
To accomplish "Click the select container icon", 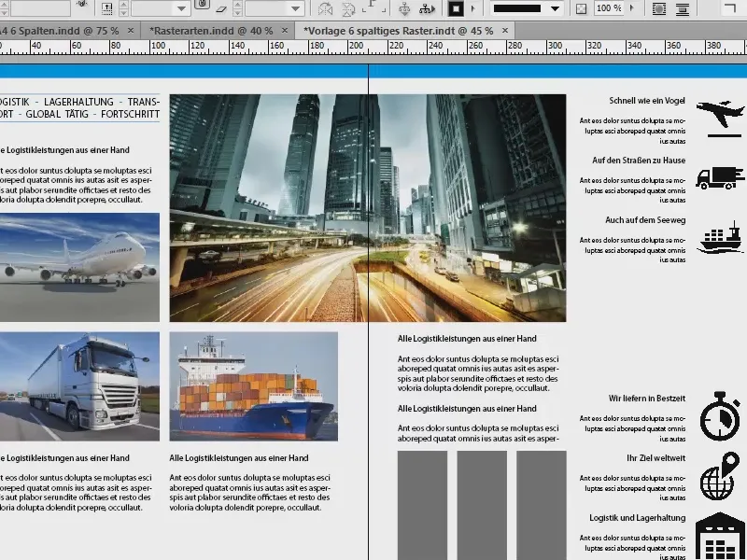I will [x=404, y=8].
